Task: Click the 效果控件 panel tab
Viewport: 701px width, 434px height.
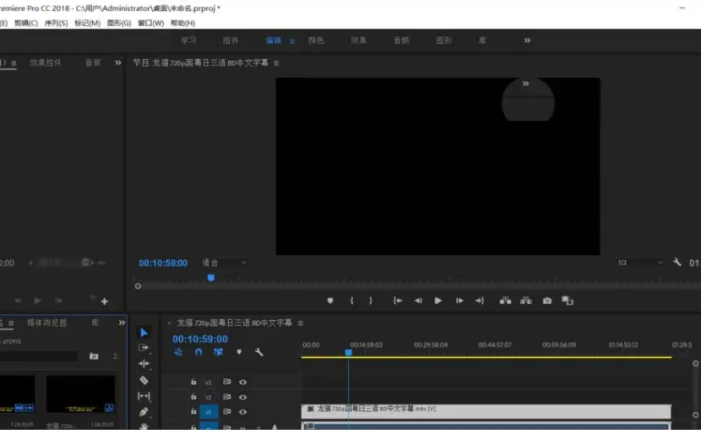Action: coord(47,63)
